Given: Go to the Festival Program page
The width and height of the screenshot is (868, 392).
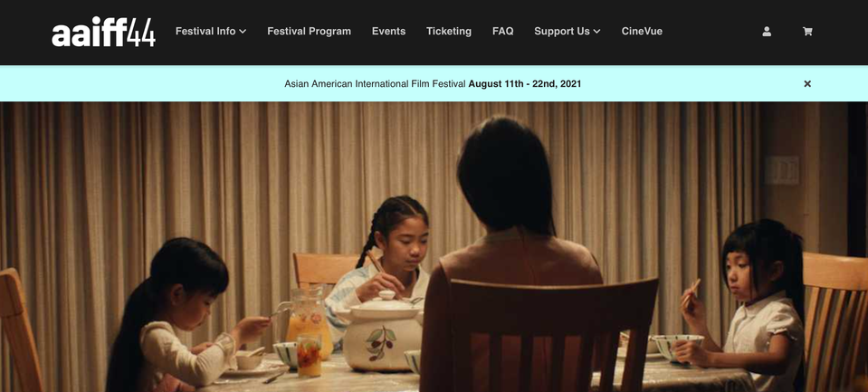Looking at the screenshot, I should point(309,32).
